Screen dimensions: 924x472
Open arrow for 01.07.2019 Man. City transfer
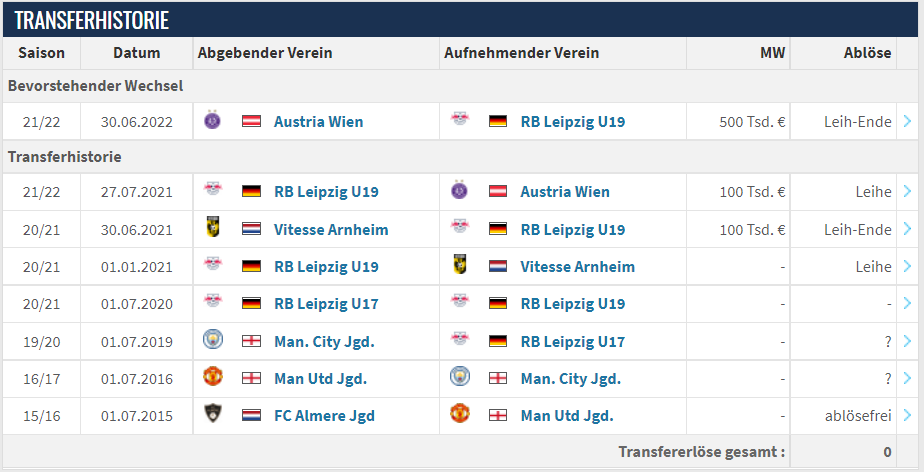(907, 341)
